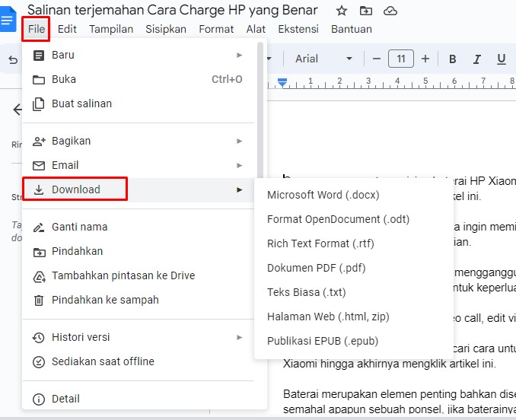Image resolution: width=516 pixels, height=420 pixels.
Task: Open the Bantuan menu
Action: tap(352, 29)
